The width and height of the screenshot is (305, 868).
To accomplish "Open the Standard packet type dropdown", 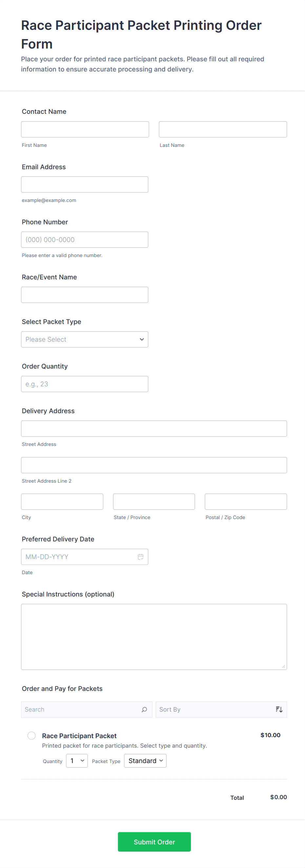I will [145, 760].
